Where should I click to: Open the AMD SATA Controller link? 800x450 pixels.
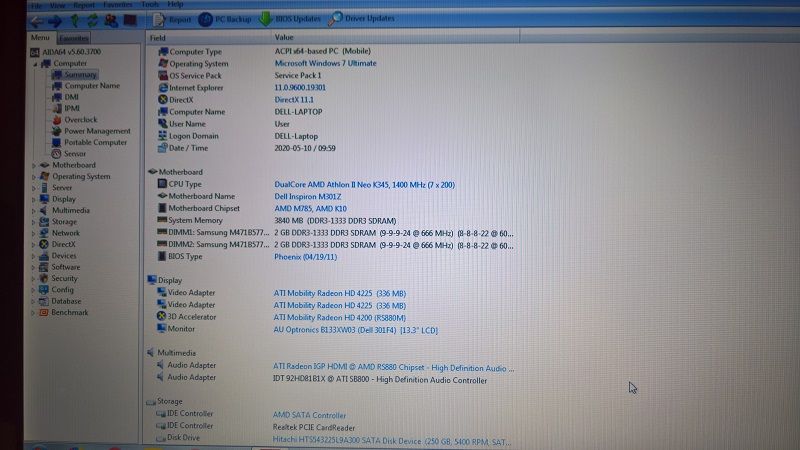tap(309, 415)
